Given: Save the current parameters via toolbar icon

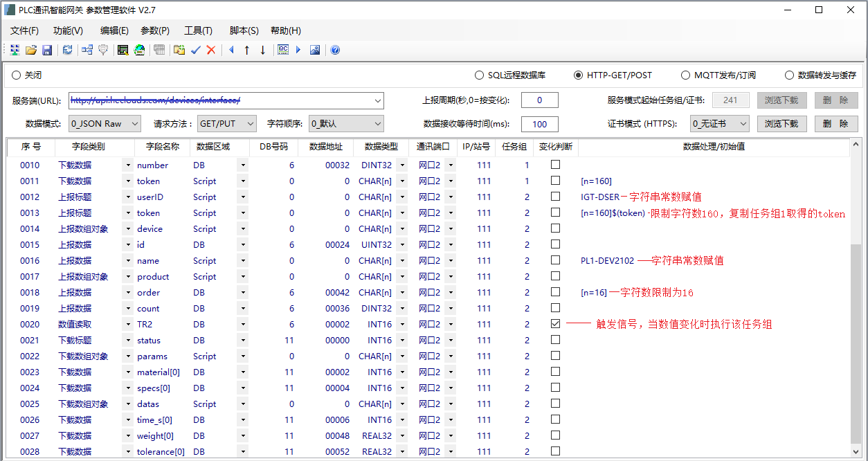Looking at the screenshot, I should [47, 49].
